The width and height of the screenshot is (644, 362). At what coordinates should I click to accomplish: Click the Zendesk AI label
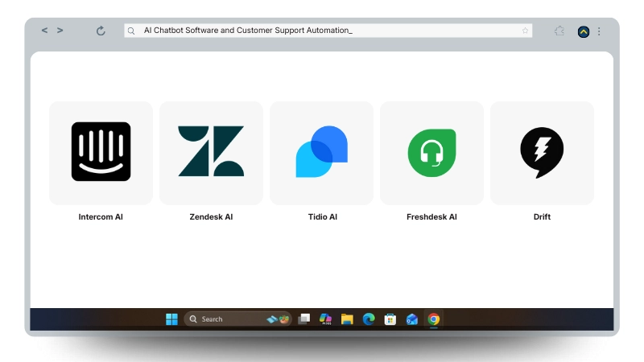click(211, 216)
